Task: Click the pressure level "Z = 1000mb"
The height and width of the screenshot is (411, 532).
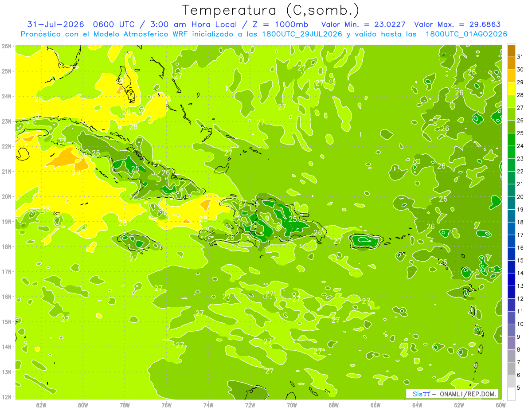Action: (x=280, y=24)
